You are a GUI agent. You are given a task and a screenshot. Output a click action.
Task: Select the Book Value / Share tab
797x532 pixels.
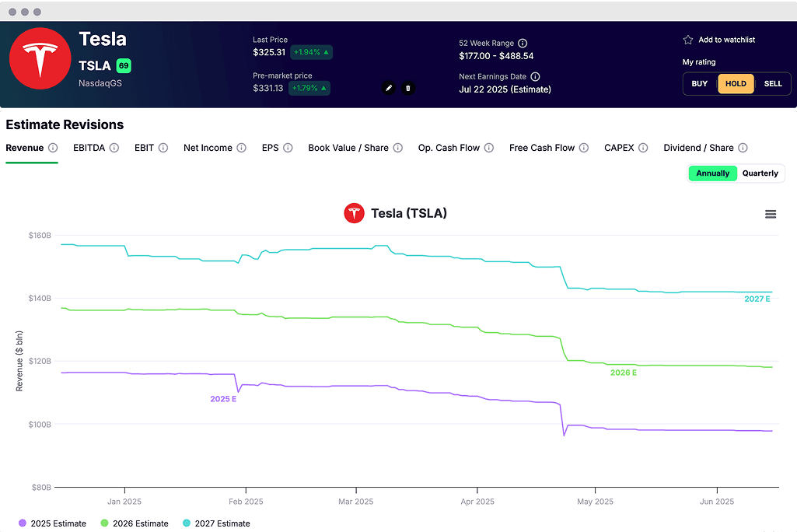[x=348, y=148]
